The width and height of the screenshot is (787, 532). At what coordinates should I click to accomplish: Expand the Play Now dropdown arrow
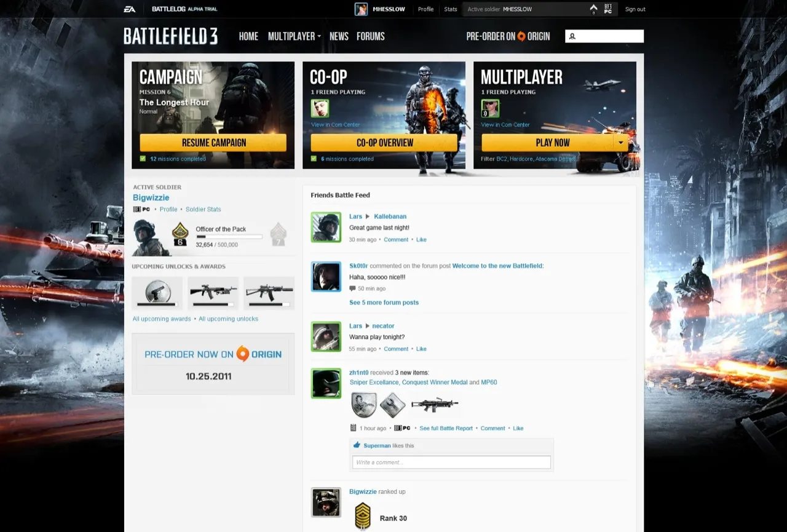(x=621, y=143)
